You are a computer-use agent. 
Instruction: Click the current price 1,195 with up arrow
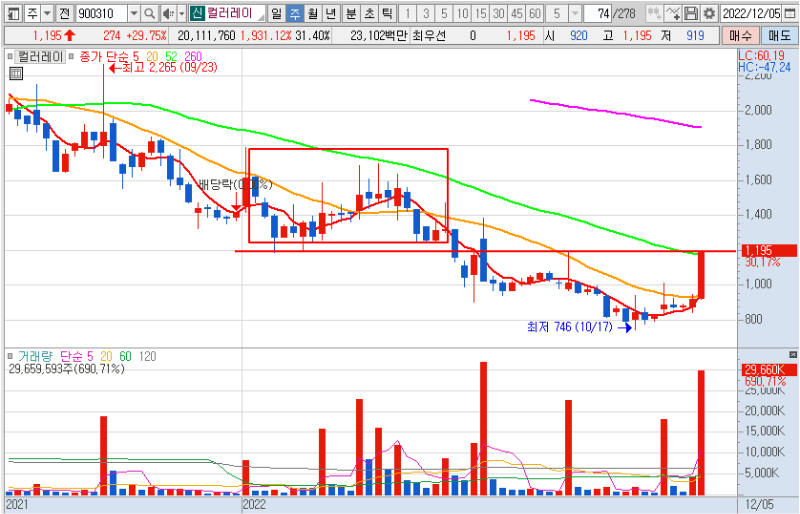54,36
